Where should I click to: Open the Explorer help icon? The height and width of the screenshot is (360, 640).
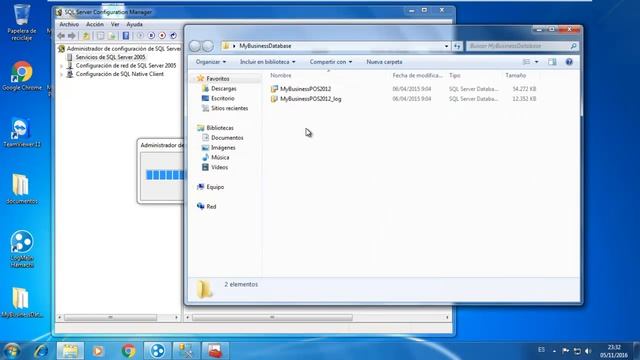569,62
